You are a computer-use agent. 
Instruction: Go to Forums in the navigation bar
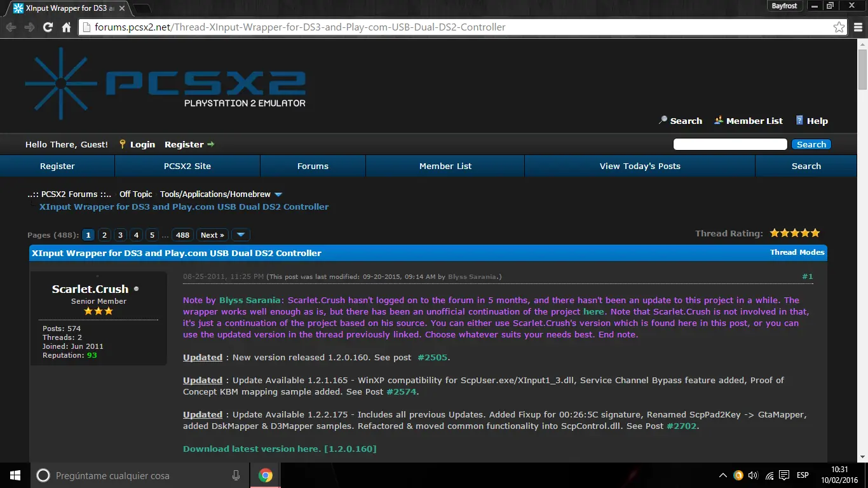click(313, 166)
